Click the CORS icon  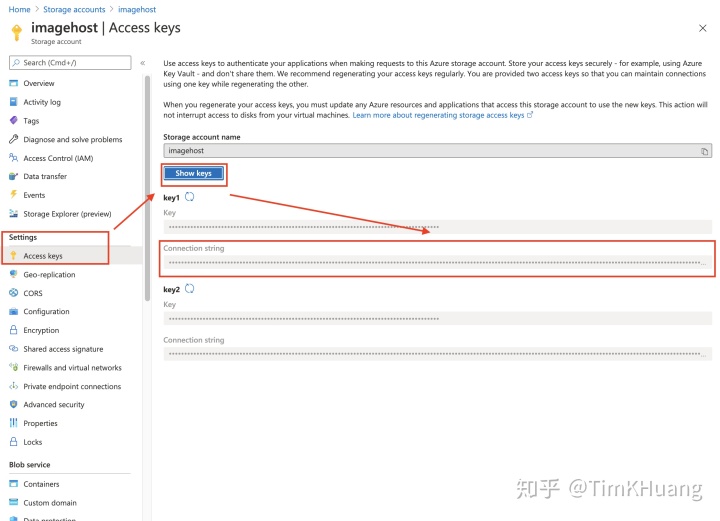14,293
